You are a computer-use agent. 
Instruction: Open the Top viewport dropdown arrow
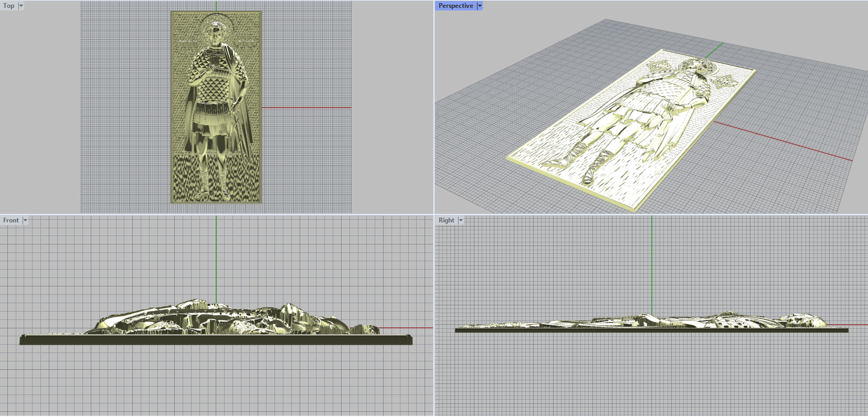pyautogui.click(x=21, y=6)
